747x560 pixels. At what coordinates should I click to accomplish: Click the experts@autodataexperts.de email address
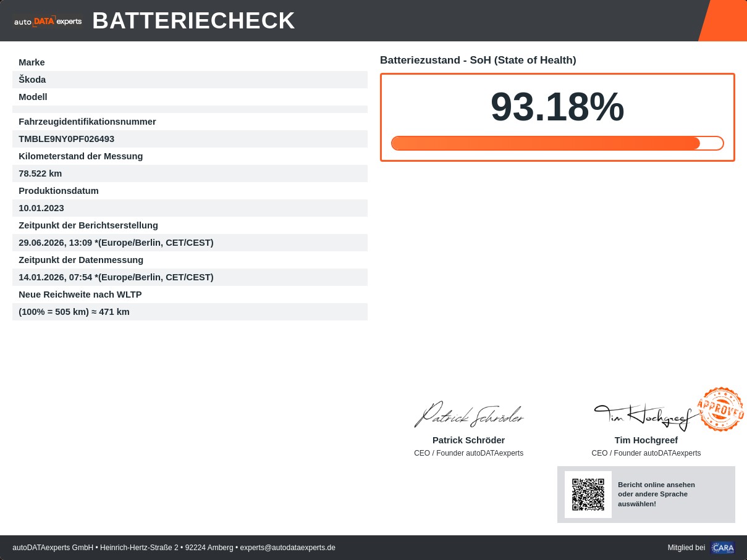287,548
